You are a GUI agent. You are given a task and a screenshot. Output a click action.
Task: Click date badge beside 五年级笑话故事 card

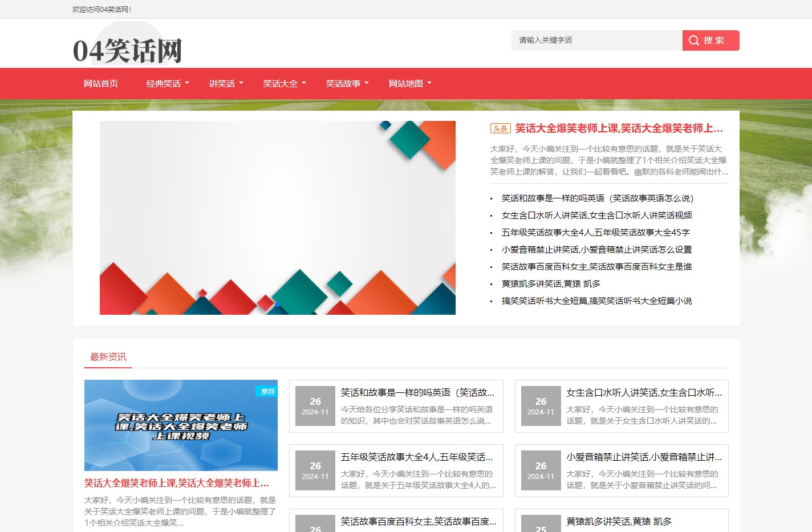pyautogui.click(x=315, y=470)
